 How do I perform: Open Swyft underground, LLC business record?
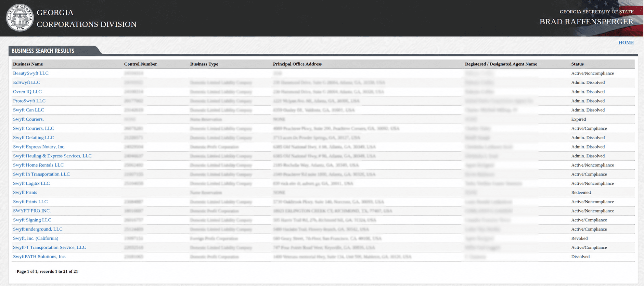38,229
